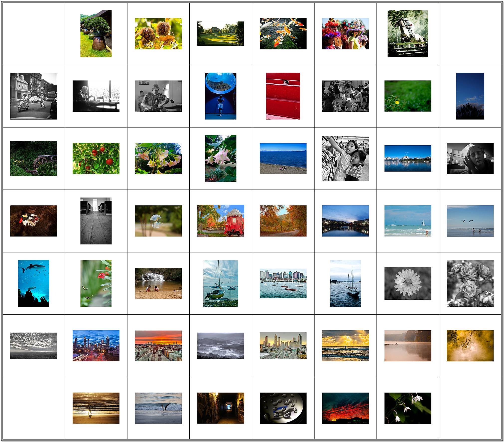Open the black-and-white violin player photo
This screenshot has height=442, width=504.
pyautogui.click(x=158, y=96)
